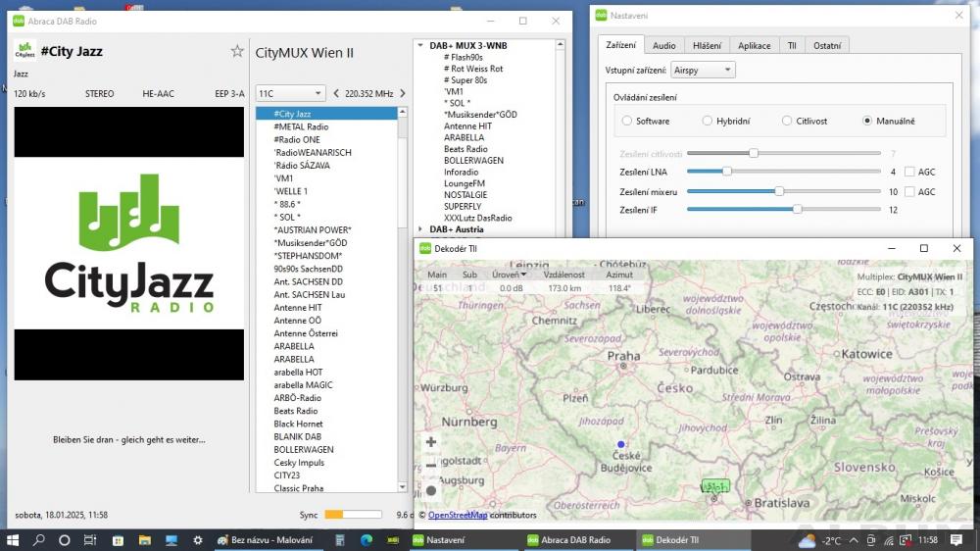Open Calculator from taskbar
The image size is (980, 551).
click(x=340, y=540)
